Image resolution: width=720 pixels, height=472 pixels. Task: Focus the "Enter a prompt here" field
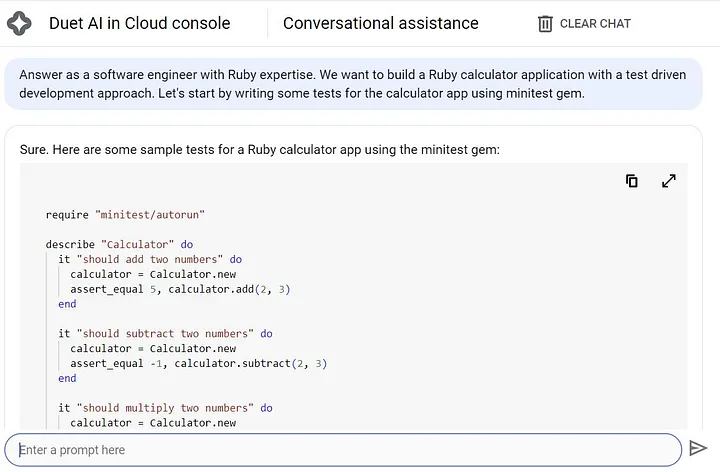(x=340, y=449)
